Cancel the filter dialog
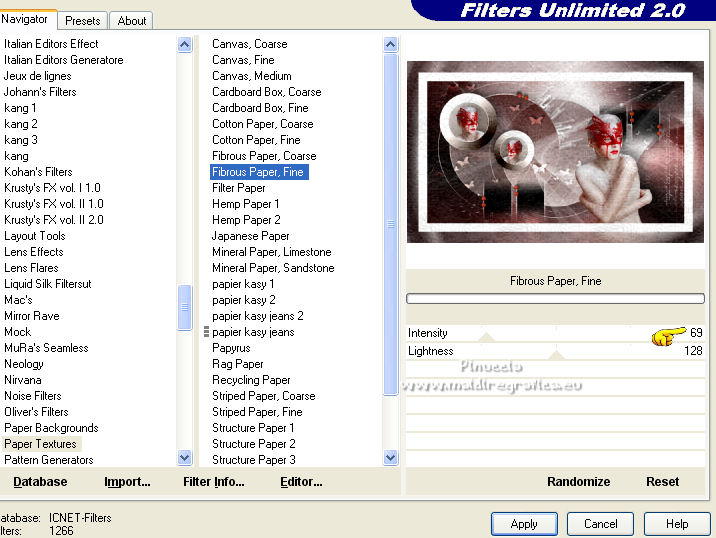Image resolution: width=716 pixels, height=538 pixels. point(600,524)
